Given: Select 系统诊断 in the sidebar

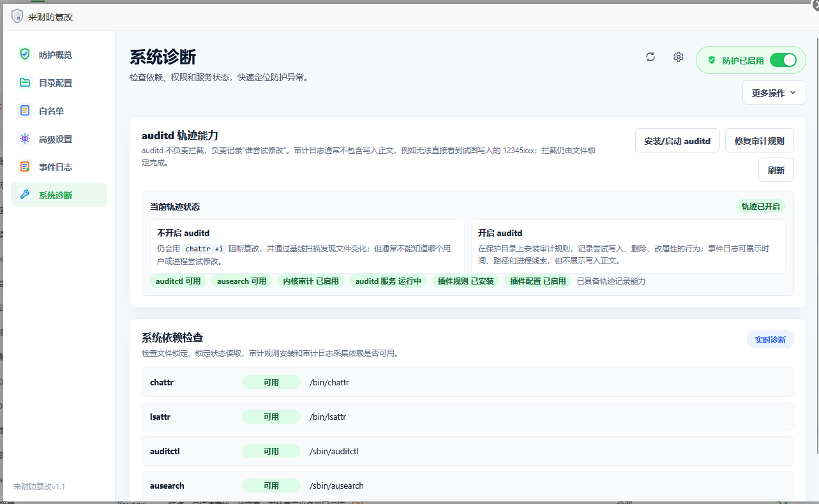Looking at the screenshot, I should [x=59, y=195].
